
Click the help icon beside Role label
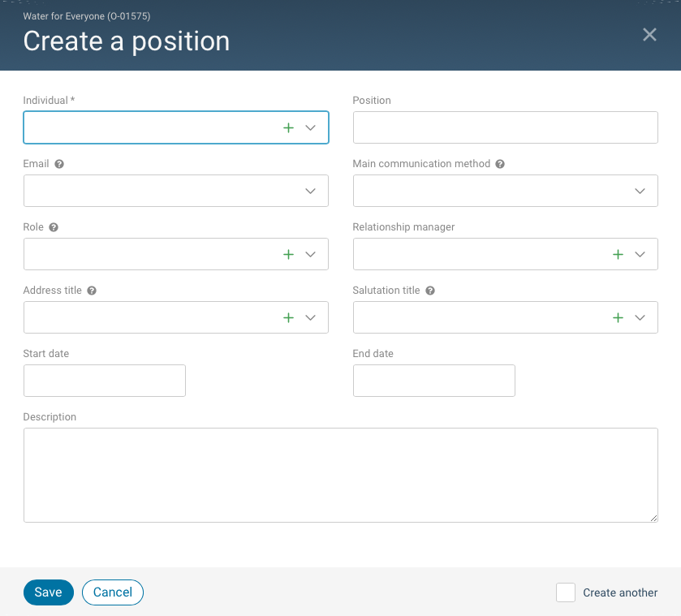[54, 227]
